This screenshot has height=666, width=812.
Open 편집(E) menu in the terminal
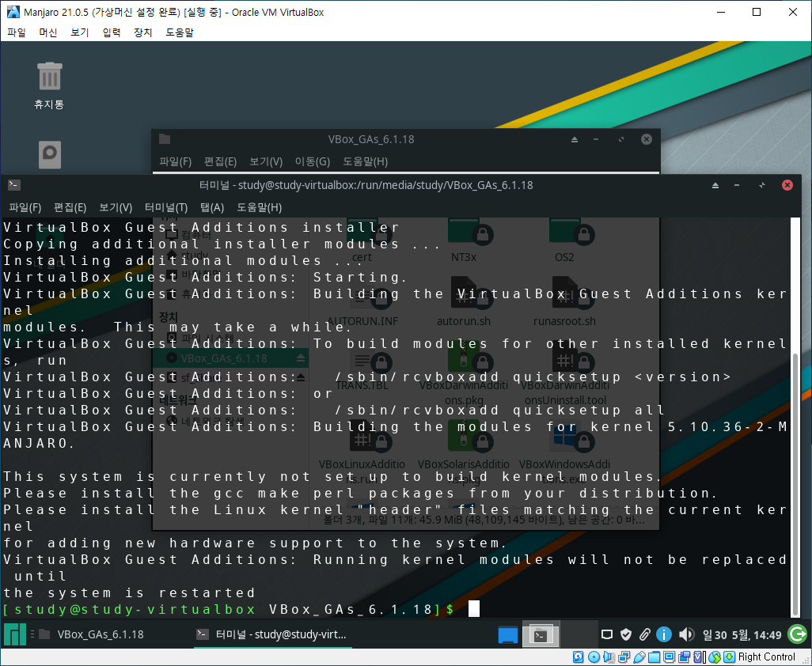tap(70, 207)
